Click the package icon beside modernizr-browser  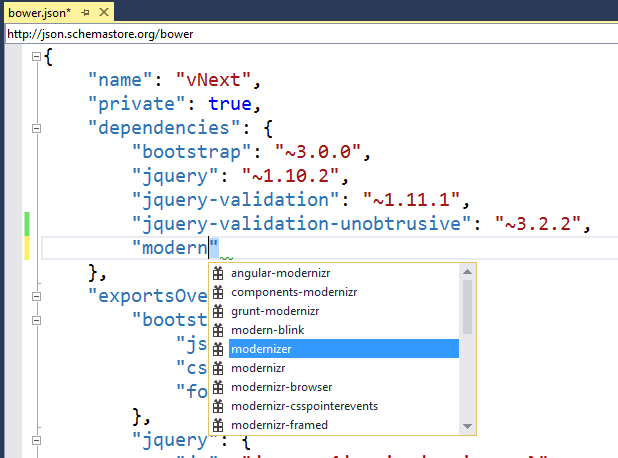tap(217, 387)
